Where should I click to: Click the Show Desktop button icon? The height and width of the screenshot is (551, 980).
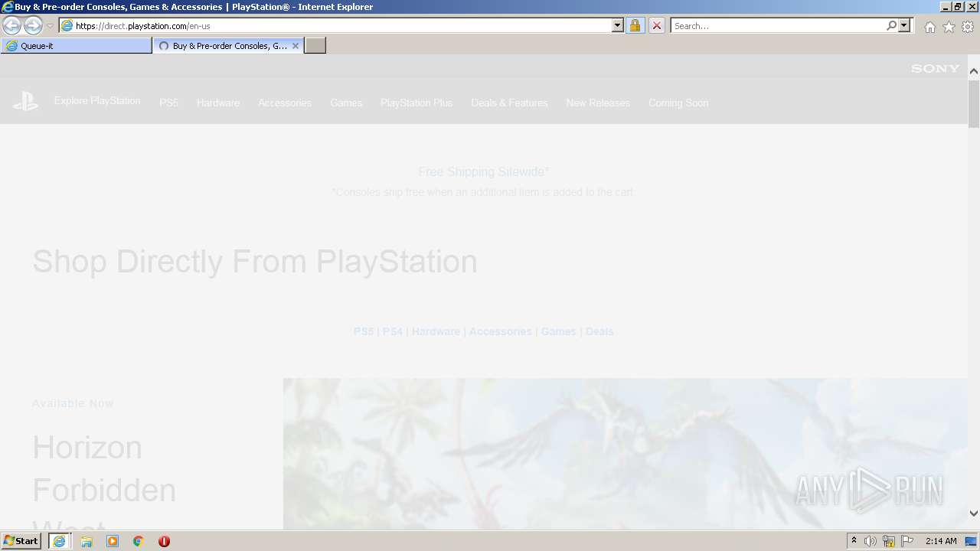(x=972, y=541)
